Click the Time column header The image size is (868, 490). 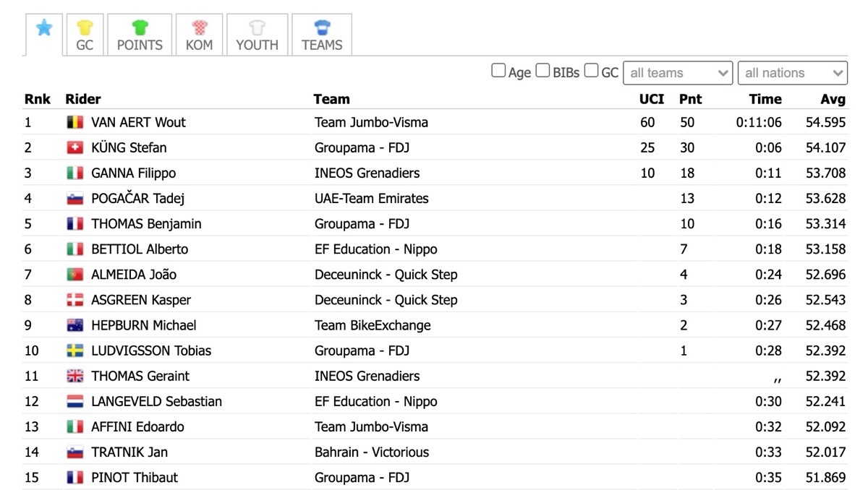(765, 99)
